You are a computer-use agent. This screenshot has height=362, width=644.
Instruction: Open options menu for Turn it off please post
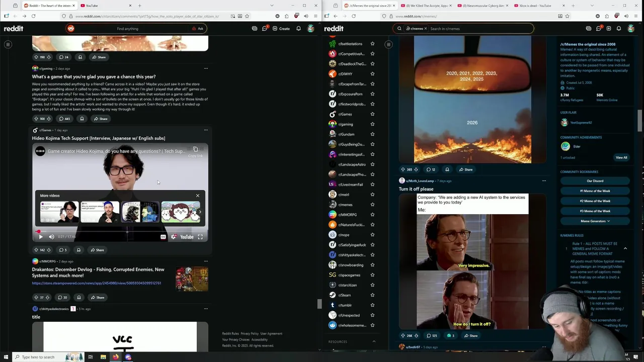544,181
